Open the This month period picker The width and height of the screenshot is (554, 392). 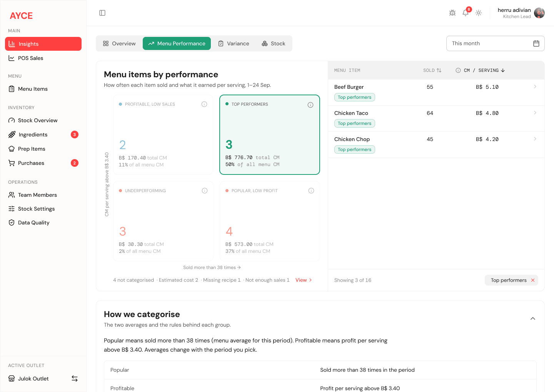[495, 43]
